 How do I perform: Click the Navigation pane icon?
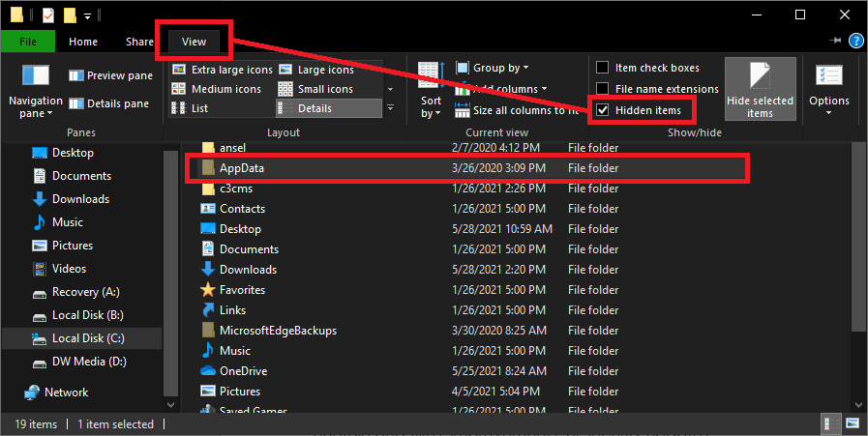point(36,75)
